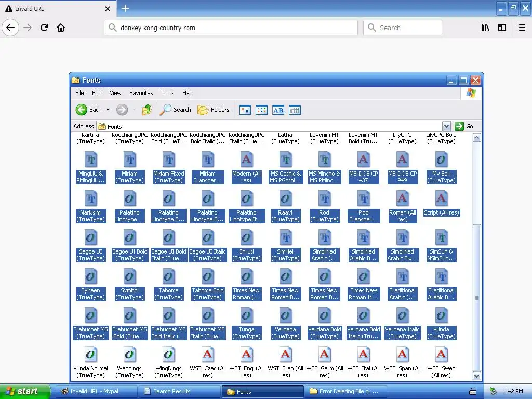
Task: Click the Fonts address field
Action: point(270,126)
